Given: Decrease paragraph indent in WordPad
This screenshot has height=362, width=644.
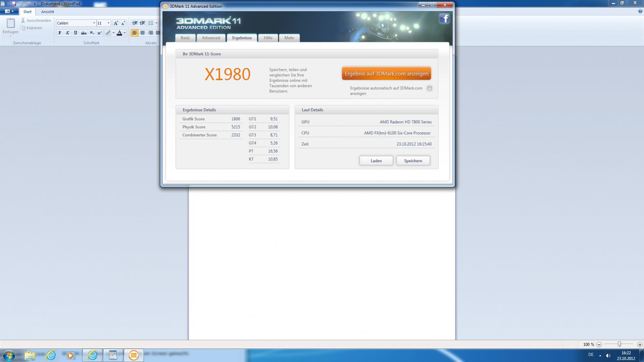Looking at the screenshot, I should 135,23.
